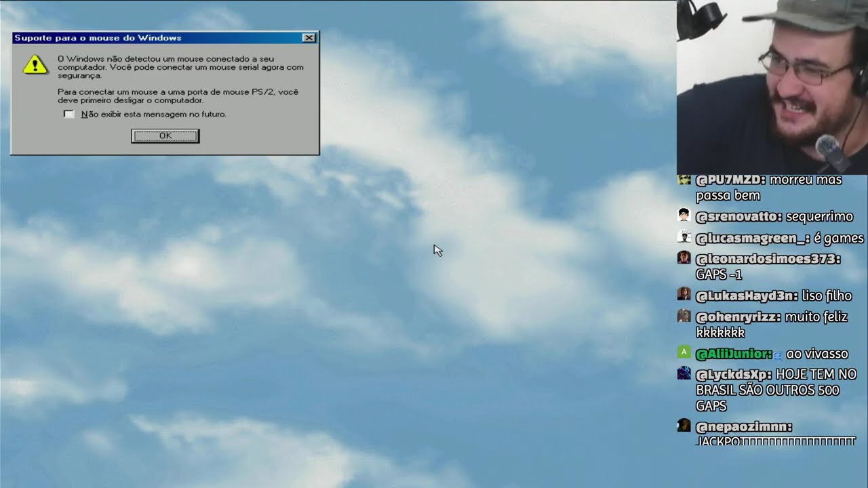Click avatar icon beside @LukasHayd3n
Image resolution: width=868 pixels, height=488 pixels.
(684, 294)
